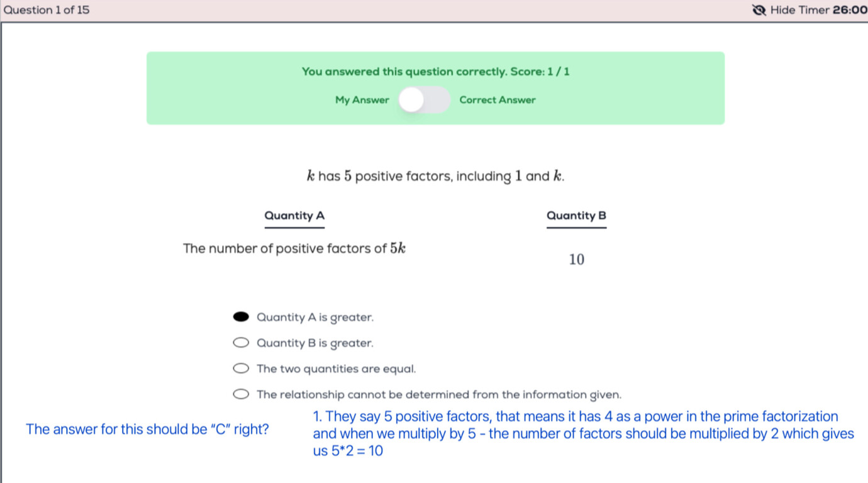Click the value 10 under Quantity B
Viewport: 868px width, 483px height.
pyautogui.click(x=576, y=258)
